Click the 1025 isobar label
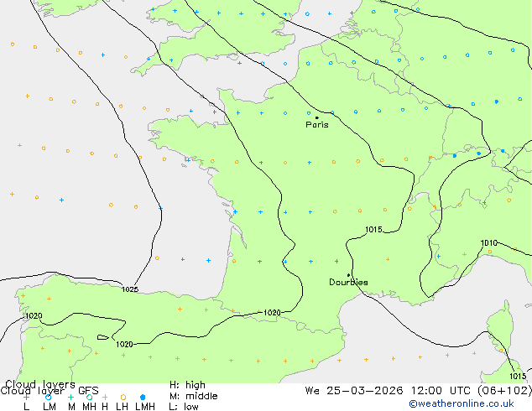The width and height of the screenshot is (532, 411). [x=130, y=289]
